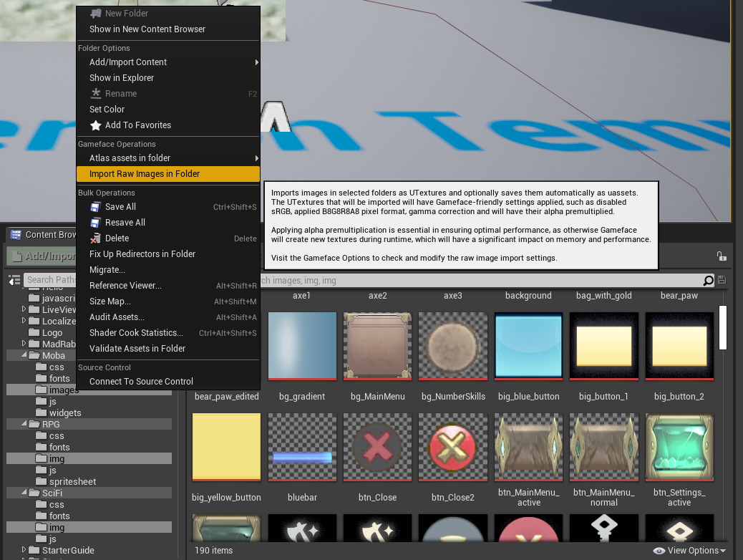Select bg_MainMenu asset thumbnail

click(378, 346)
